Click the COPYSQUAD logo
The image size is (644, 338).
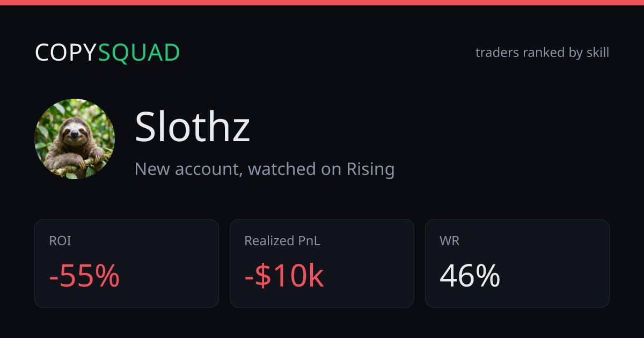click(107, 53)
